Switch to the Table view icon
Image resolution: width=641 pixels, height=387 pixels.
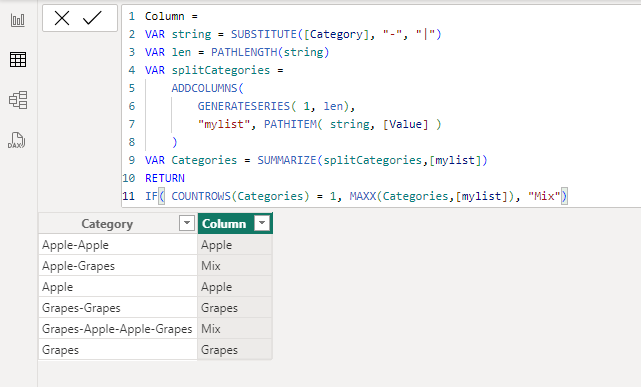[x=18, y=60]
